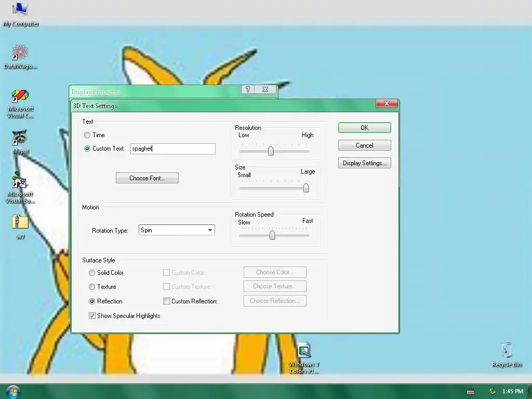
Task: Toggle the Custom Texture checkbox
Action: coord(167,287)
